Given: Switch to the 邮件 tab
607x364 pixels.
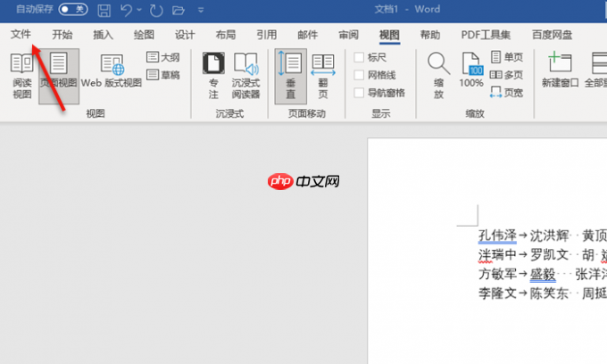Looking at the screenshot, I should (x=308, y=35).
